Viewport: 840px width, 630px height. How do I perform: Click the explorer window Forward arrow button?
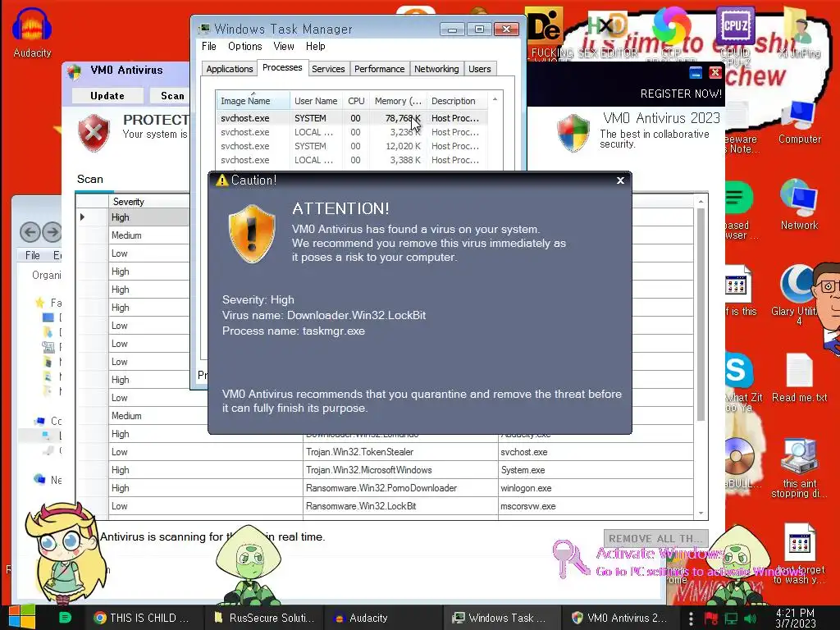pos(52,232)
